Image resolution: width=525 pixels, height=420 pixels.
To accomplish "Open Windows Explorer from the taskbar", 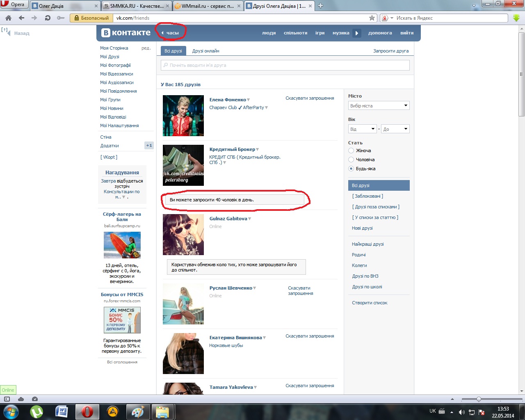I will 163,411.
